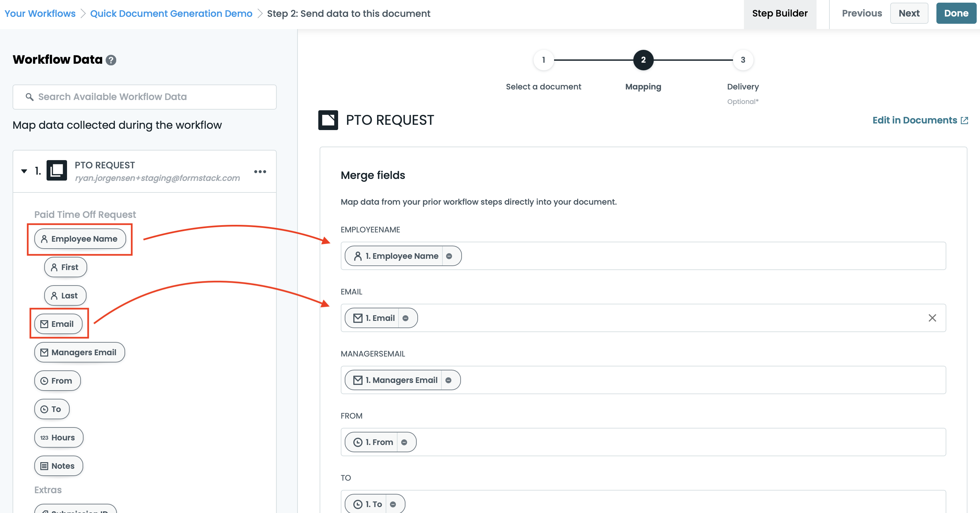
Task: Open the Your Workflows breadcrumb
Action: 40,14
